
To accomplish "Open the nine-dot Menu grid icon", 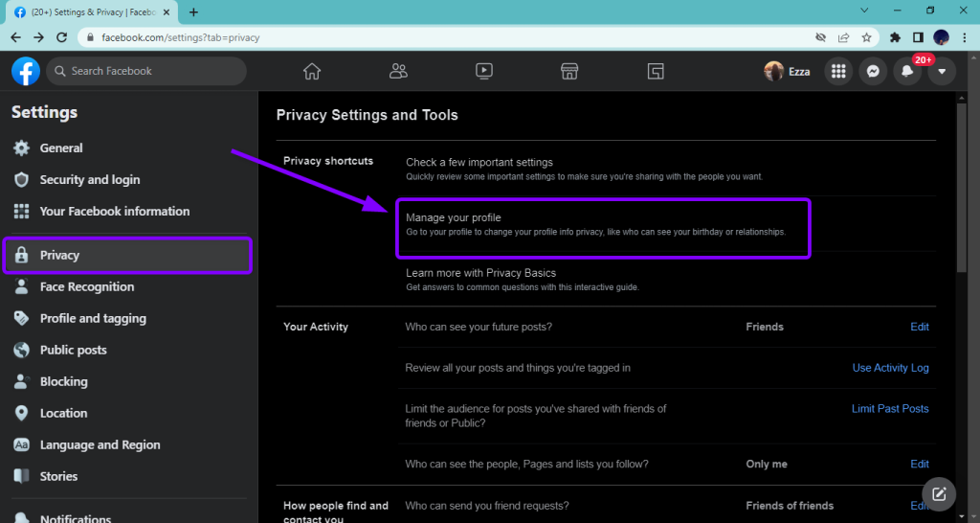I will point(838,71).
